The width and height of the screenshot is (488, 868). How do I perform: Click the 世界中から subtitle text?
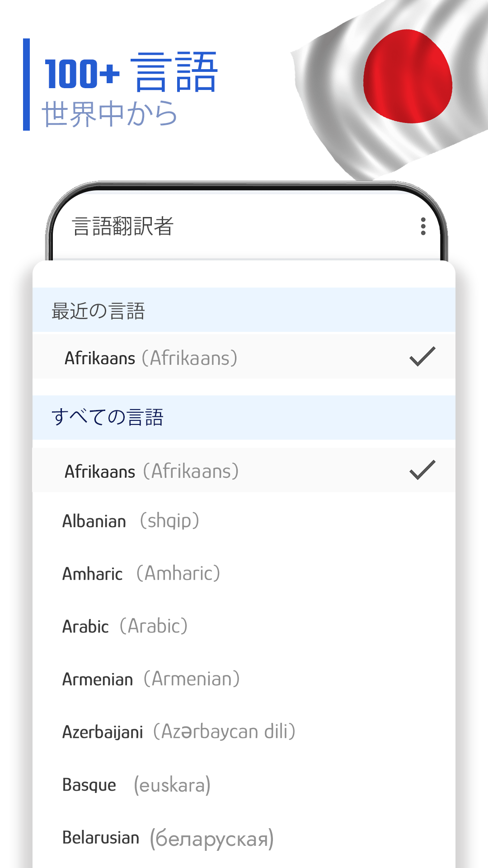109,113
